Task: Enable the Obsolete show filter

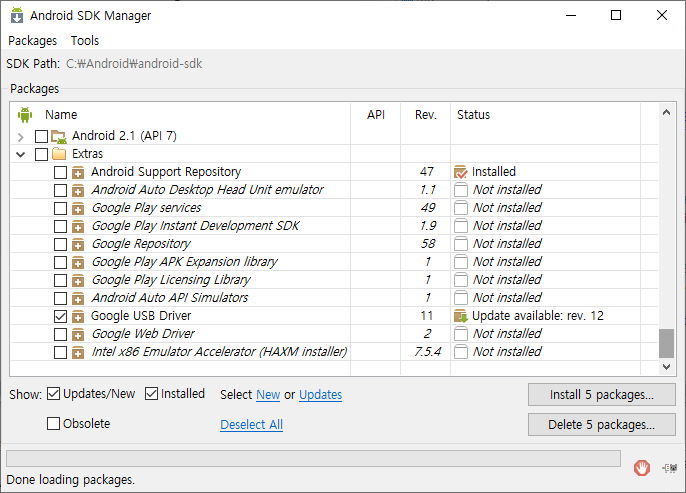Action: coord(53,423)
